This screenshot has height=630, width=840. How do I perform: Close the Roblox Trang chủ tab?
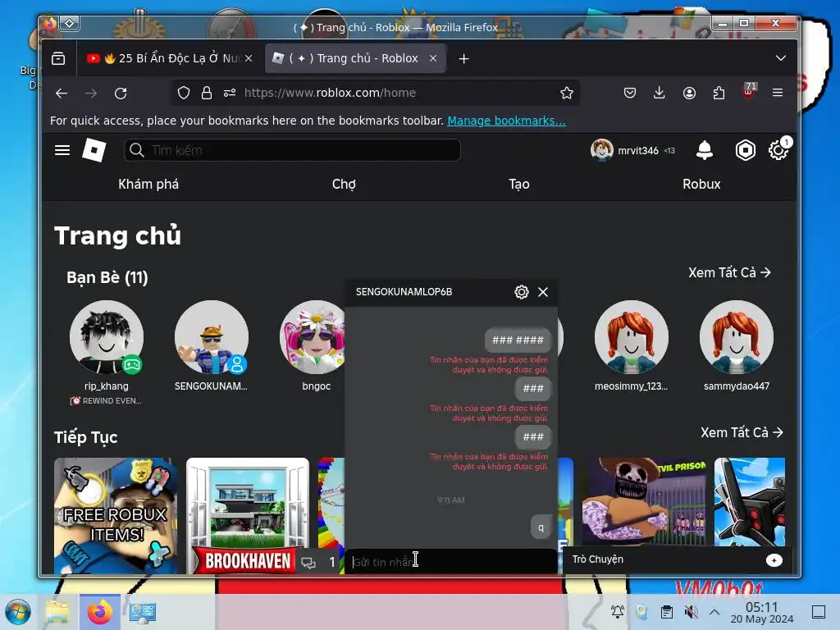pyautogui.click(x=433, y=58)
